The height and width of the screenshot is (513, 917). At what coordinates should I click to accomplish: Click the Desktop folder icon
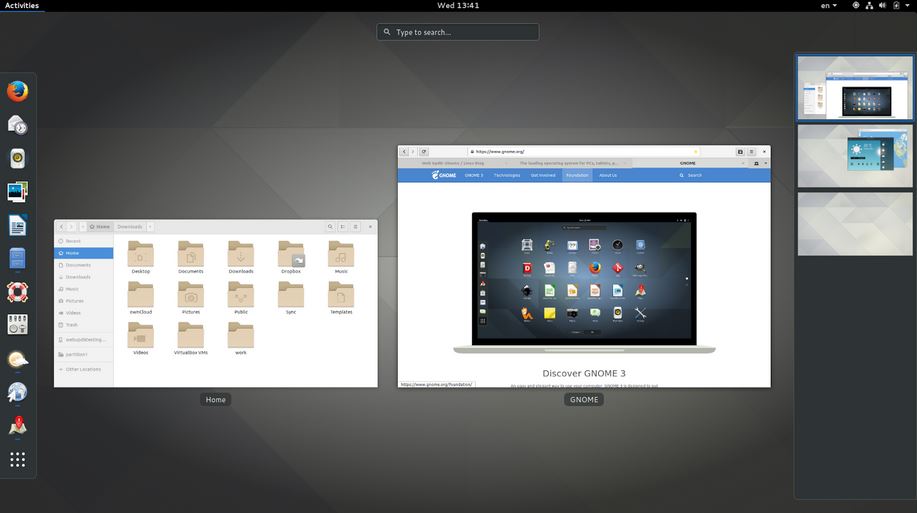(x=140, y=257)
